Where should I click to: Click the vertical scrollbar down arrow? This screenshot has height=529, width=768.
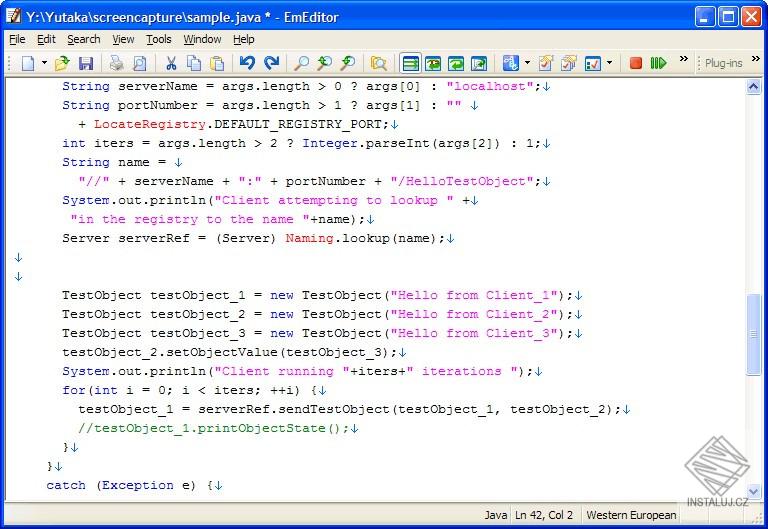(753, 491)
